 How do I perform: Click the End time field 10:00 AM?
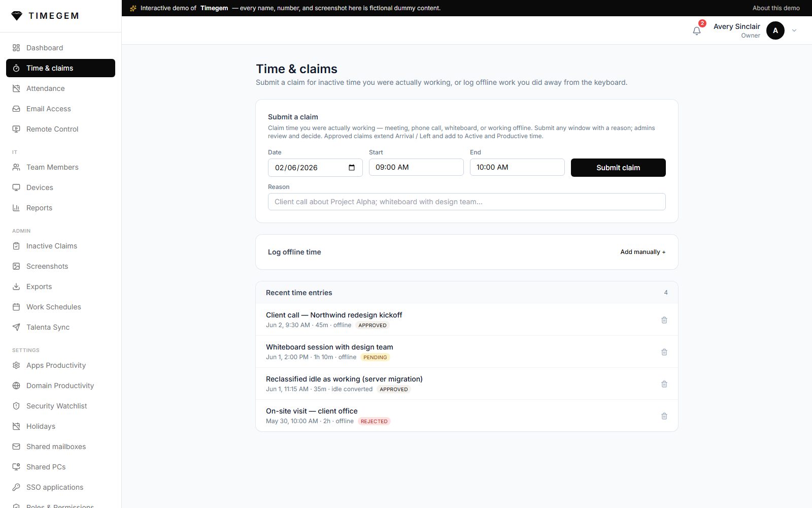tap(517, 167)
